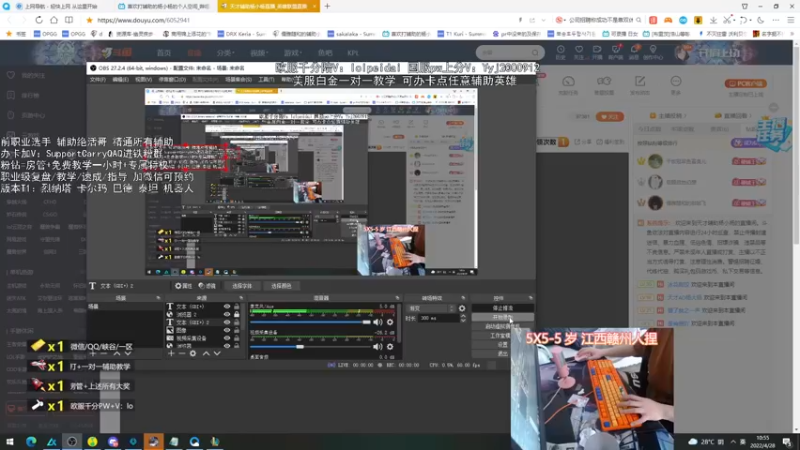The height and width of the screenshot is (450, 800).
Task: Open the OBS source filters button (滤镜)
Action: click(207, 286)
